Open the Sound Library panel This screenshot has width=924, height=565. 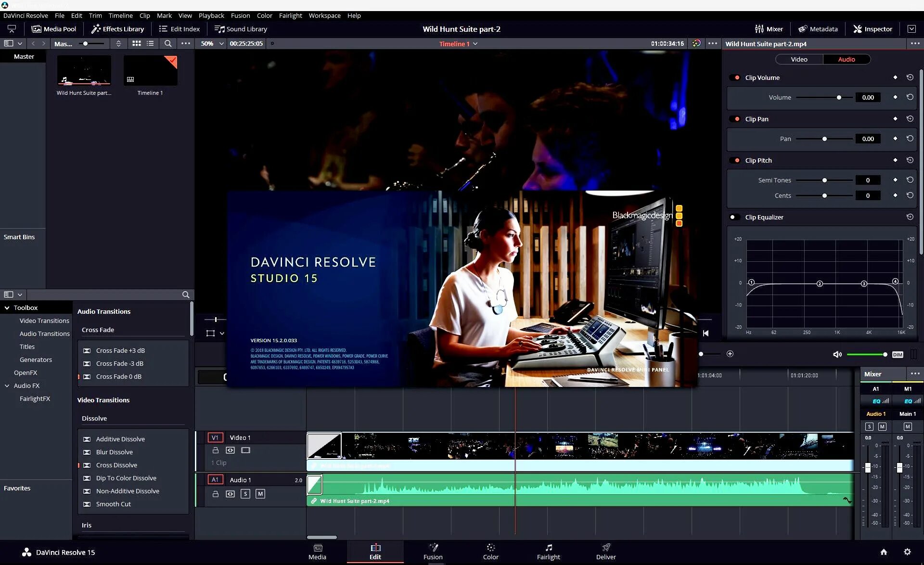click(x=241, y=29)
